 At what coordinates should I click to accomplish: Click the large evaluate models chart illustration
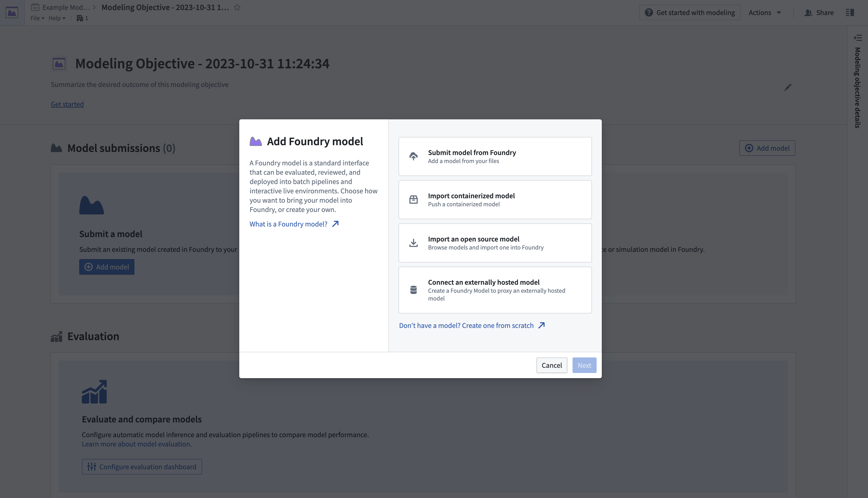[x=95, y=392]
